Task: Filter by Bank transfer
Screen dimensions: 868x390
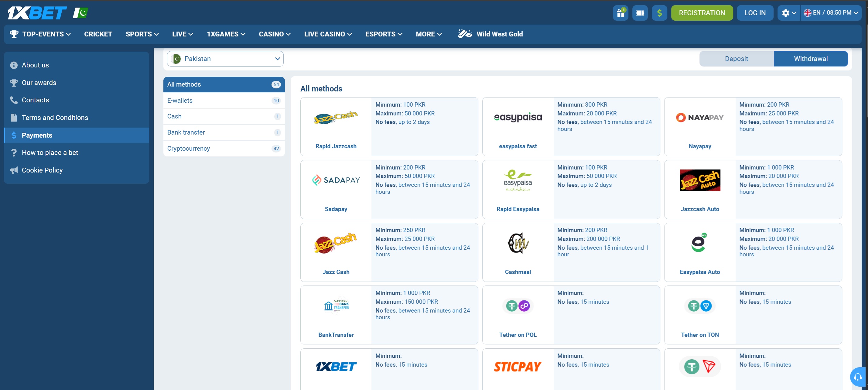Action: click(224, 132)
